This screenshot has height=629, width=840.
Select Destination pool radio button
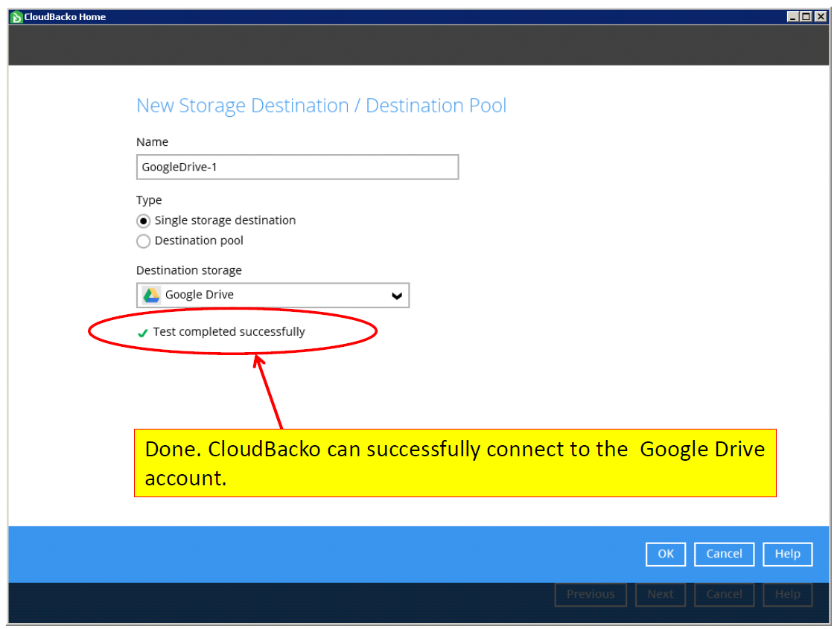point(143,241)
